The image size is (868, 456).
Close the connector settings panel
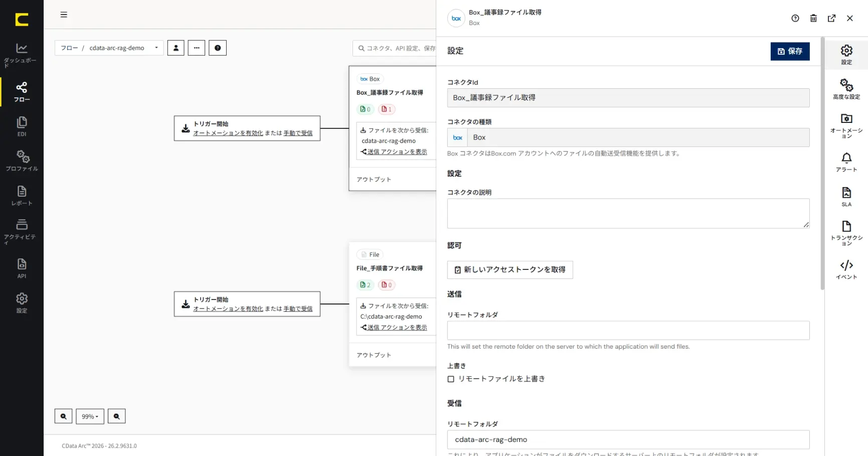click(x=849, y=18)
